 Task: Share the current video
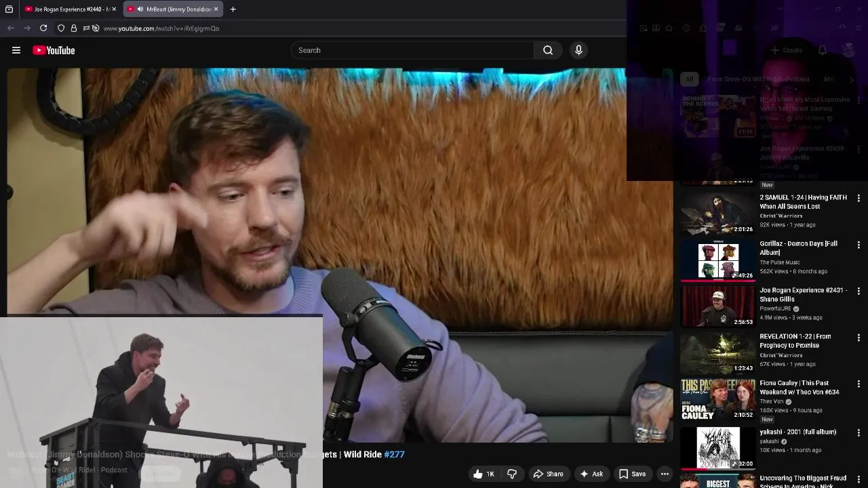(x=548, y=474)
